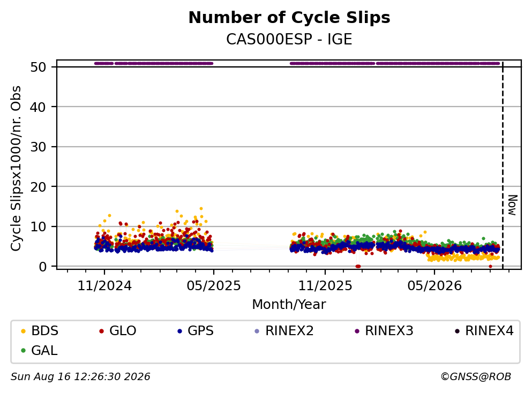Viewport: 532px width, 393px height.
Task: Click the BDS yellow legend marker
Action: pyautogui.click(x=23, y=331)
